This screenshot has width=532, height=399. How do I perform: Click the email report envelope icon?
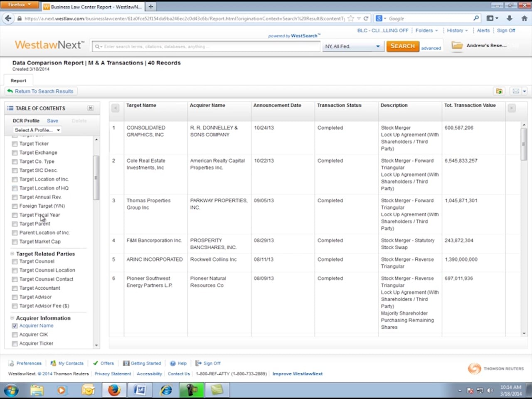(x=516, y=91)
